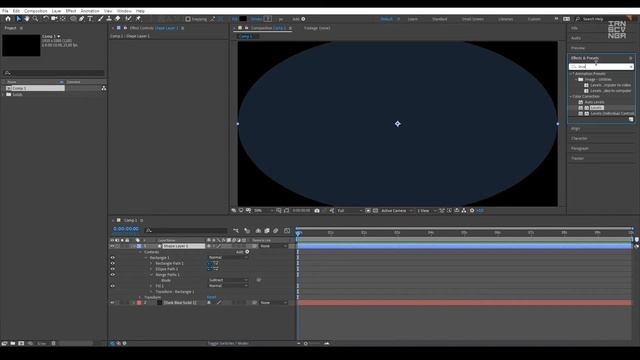
Task: Open the 1 View layout dropdown
Action: pyautogui.click(x=427, y=211)
